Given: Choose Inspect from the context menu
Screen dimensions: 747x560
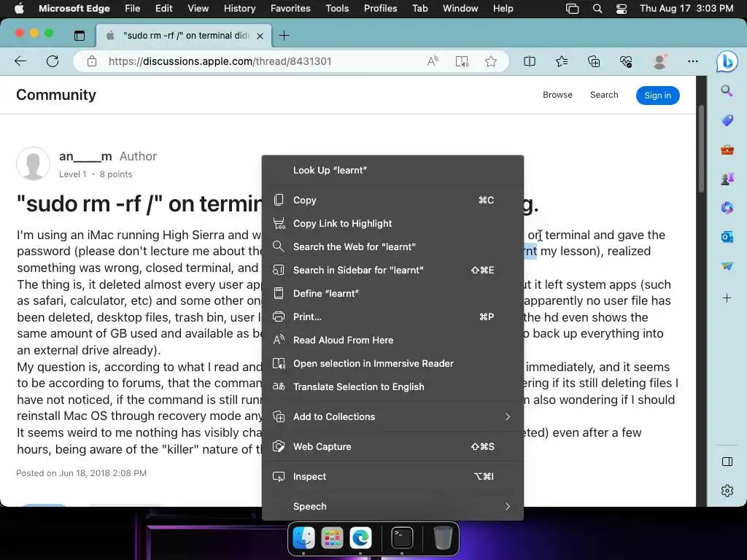Looking at the screenshot, I should [392, 477].
